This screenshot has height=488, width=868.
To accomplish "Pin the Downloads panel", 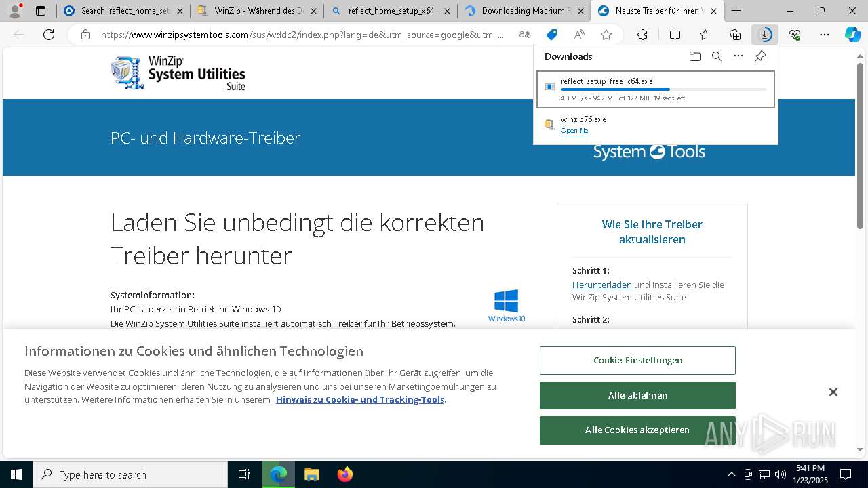I will click(x=760, y=56).
